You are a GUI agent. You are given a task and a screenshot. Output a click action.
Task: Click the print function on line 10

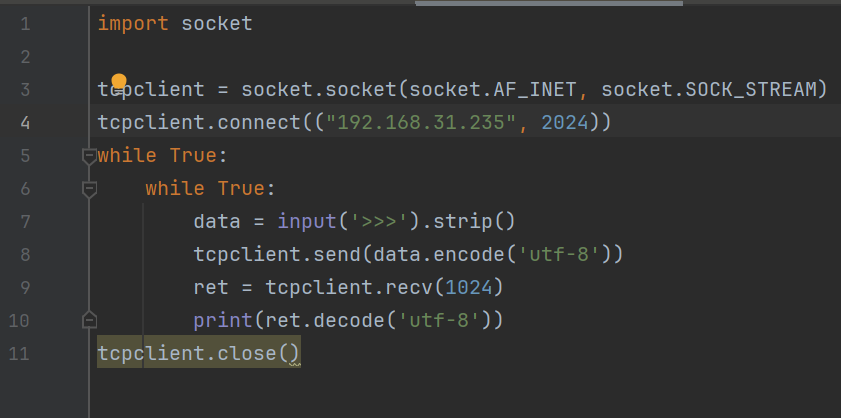point(223,321)
